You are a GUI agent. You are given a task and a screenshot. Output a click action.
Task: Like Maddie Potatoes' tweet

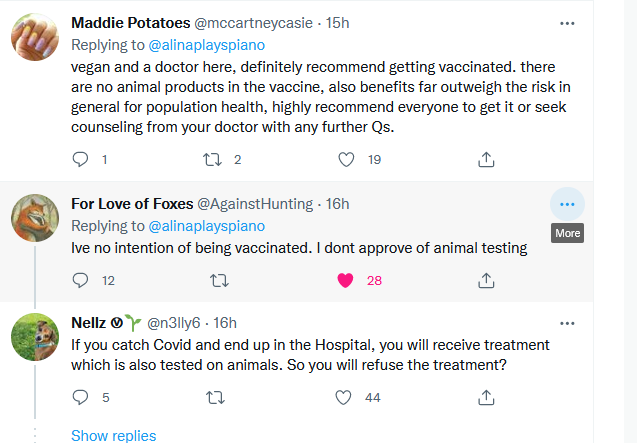[346, 159]
